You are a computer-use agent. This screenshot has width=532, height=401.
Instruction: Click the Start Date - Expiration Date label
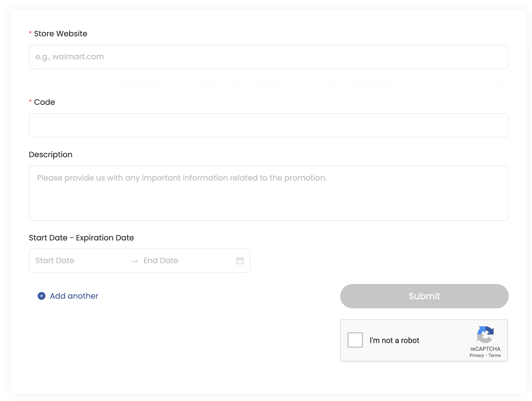pos(81,238)
